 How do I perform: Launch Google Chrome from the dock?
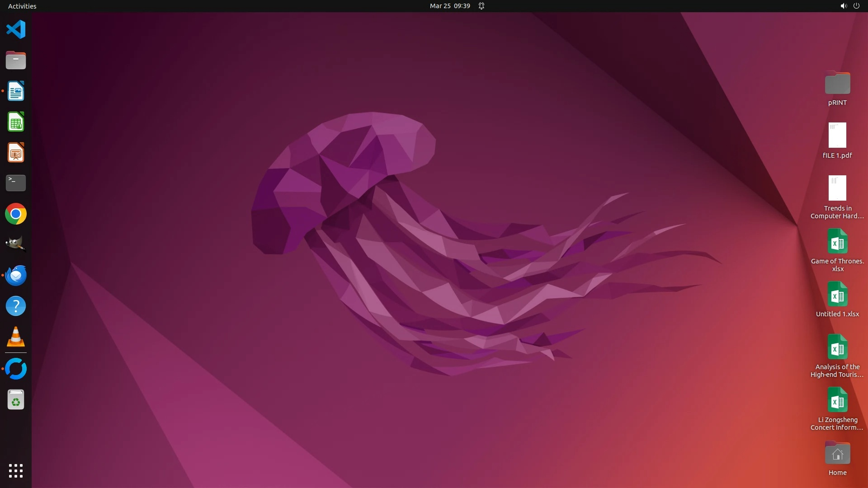16,214
